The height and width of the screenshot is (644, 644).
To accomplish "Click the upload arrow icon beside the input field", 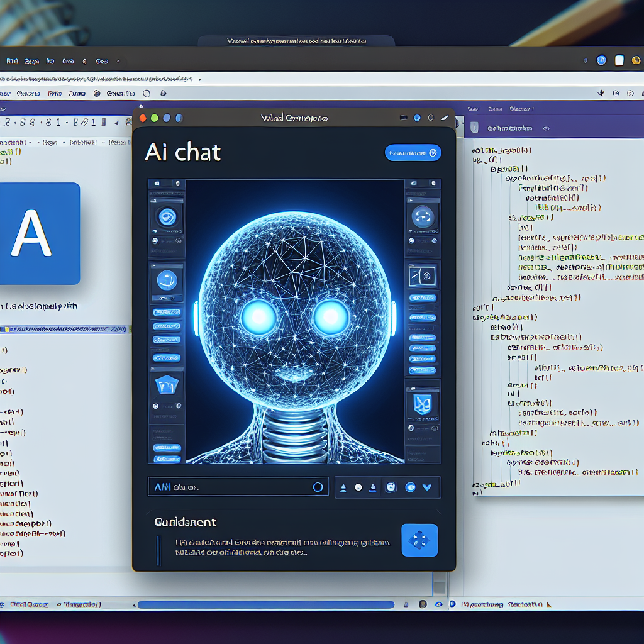I will [x=343, y=487].
